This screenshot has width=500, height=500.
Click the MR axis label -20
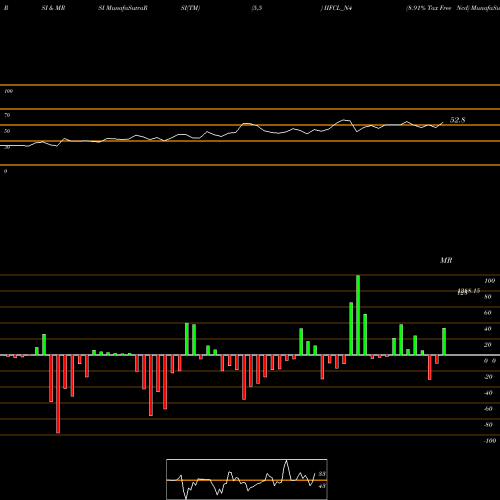tap(488, 377)
